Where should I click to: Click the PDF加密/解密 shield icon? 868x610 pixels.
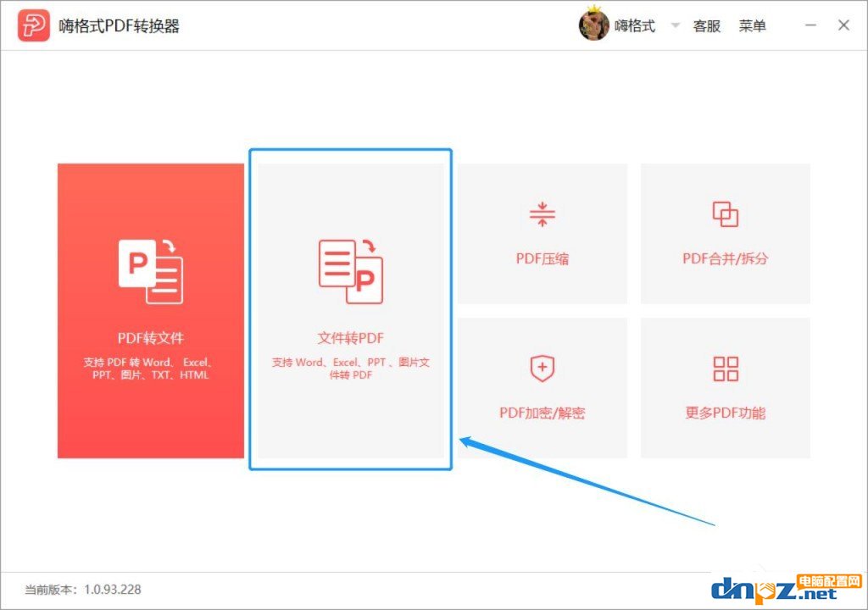tap(542, 369)
